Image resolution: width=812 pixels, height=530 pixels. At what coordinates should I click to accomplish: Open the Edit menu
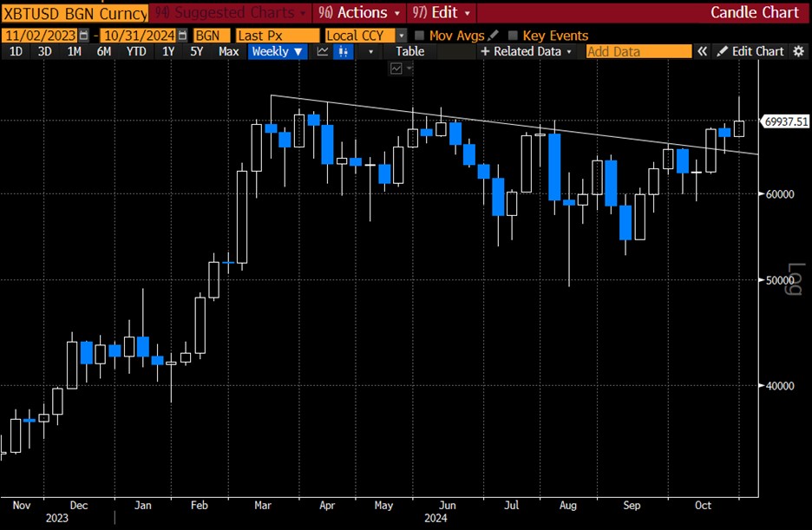pyautogui.click(x=442, y=12)
